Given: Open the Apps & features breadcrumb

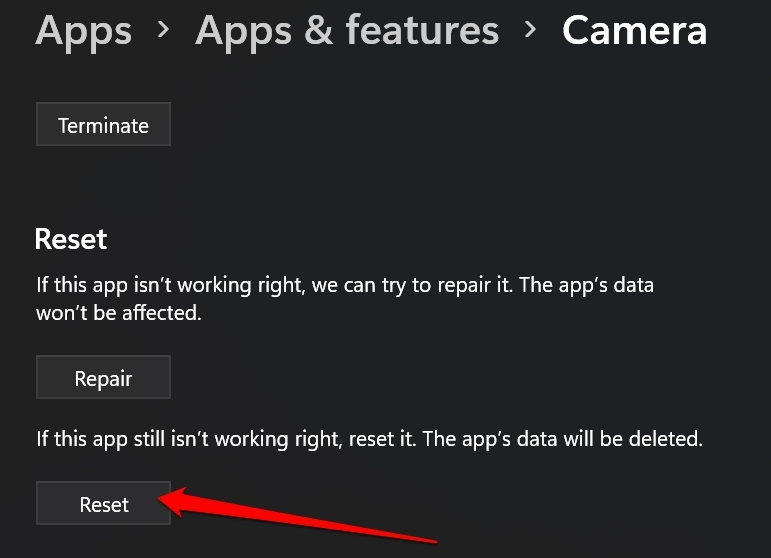Looking at the screenshot, I should [x=347, y=31].
